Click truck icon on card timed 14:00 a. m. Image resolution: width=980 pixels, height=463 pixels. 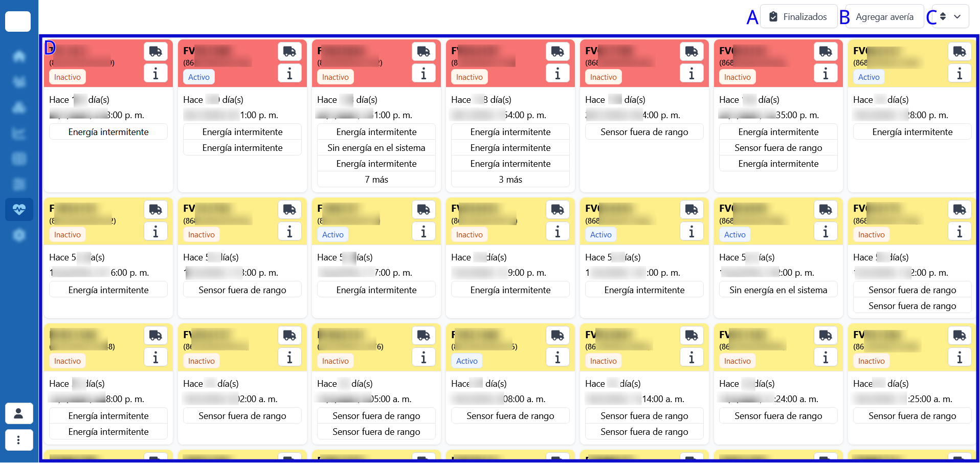click(x=692, y=336)
